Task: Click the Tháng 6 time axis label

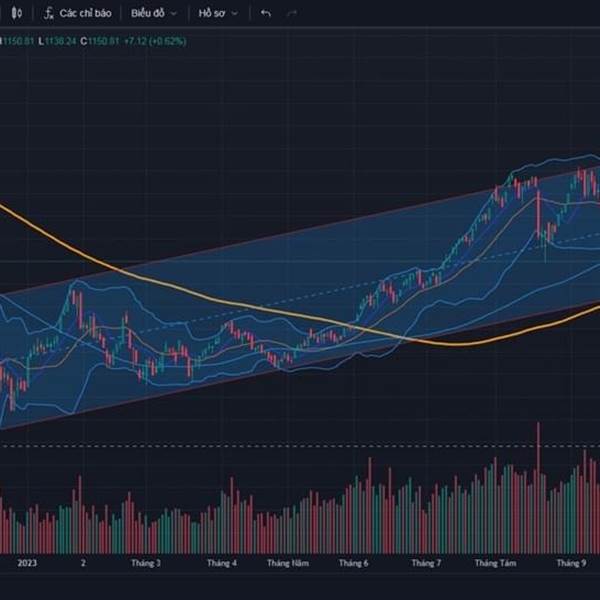Action: (353, 563)
